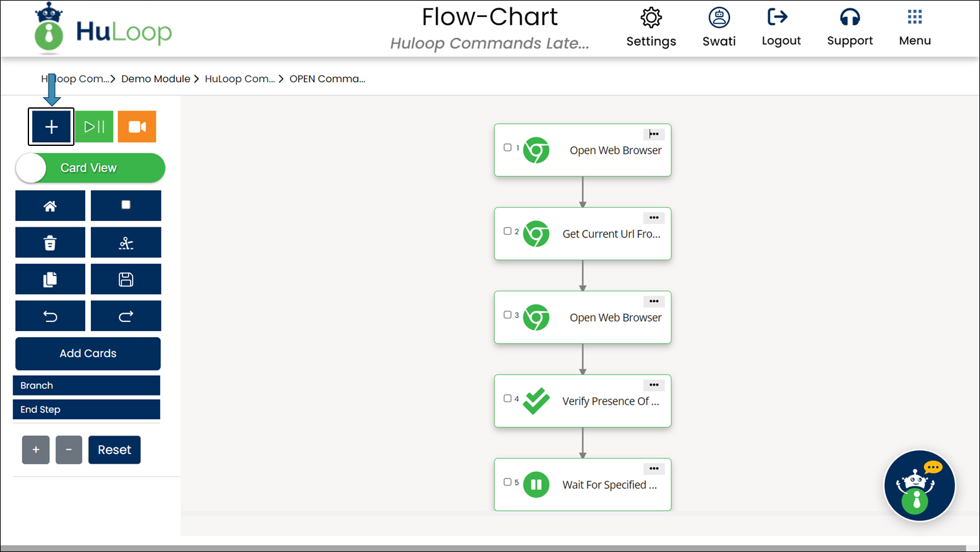Open three-dot menu on step 1 card

pos(654,134)
